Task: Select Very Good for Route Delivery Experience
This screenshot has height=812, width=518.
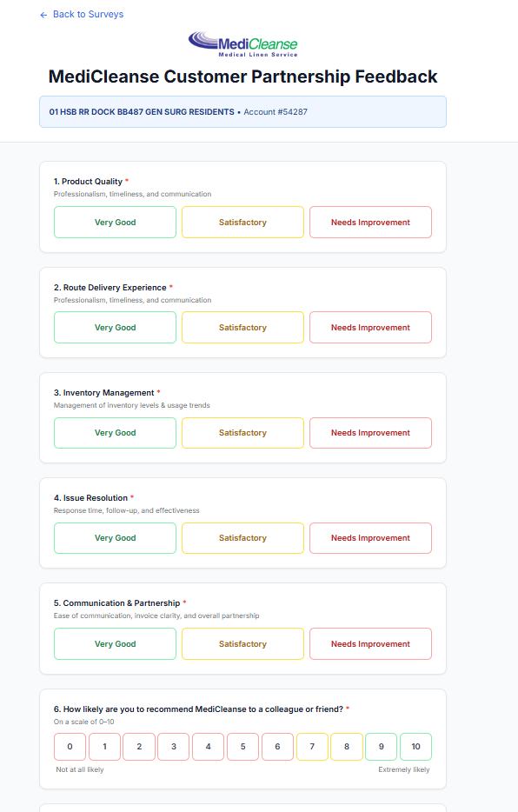Action: (115, 327)
